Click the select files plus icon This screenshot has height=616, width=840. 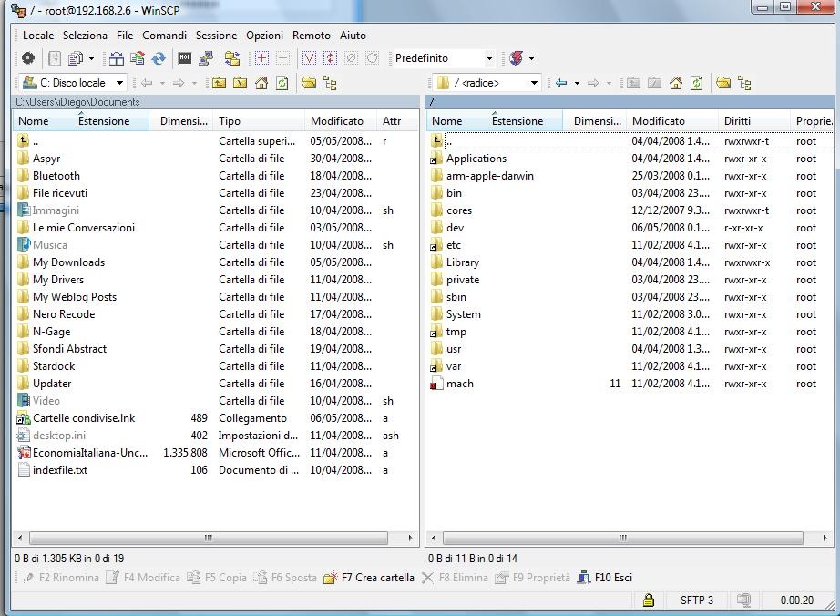pyautogui.click(x=261, y=58)
